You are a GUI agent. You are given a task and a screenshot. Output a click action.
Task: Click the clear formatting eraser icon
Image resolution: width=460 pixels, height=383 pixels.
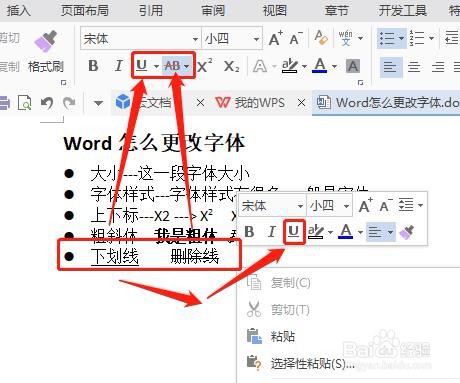pyautogui.click(x=321, y=38)
